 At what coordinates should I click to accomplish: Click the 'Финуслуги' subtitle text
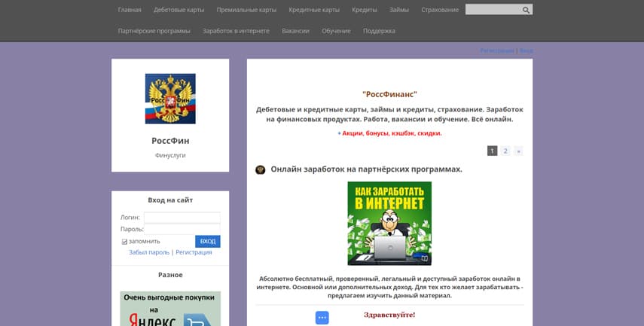(170, 155)
